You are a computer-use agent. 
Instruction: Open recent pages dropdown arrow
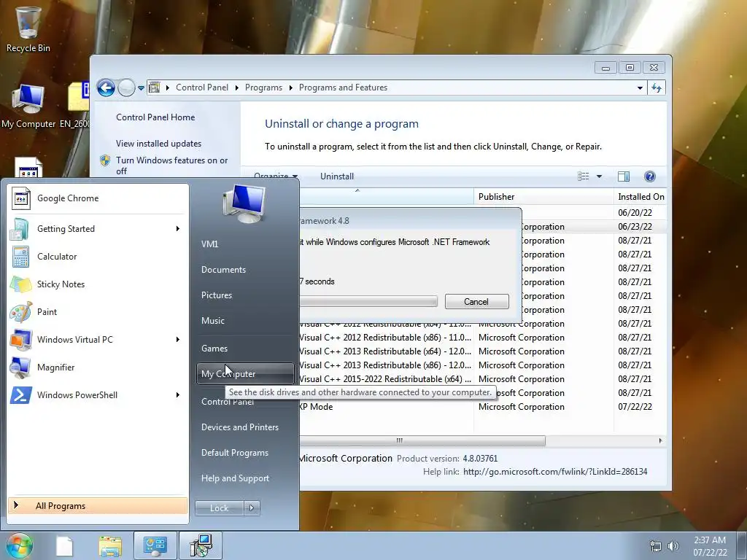coord(141,88)
